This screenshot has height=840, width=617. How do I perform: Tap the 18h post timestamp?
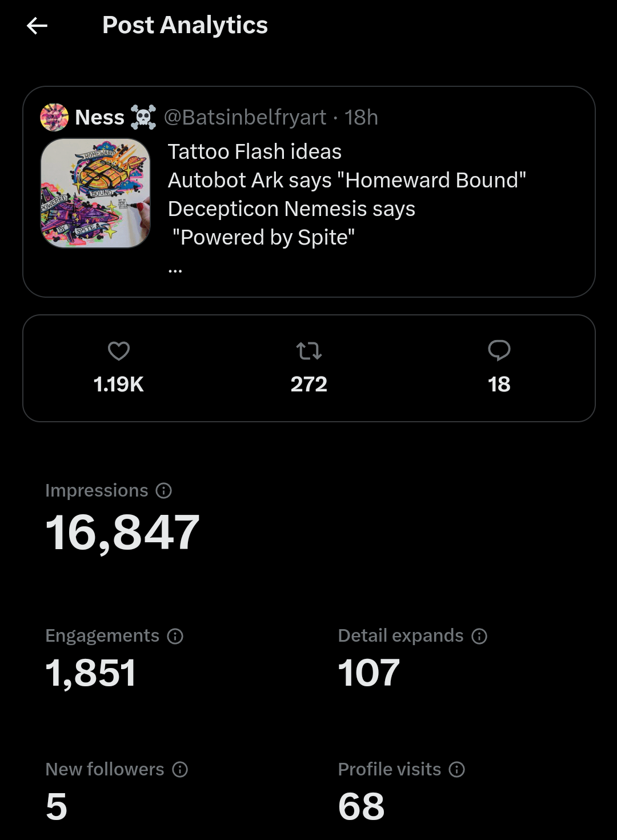click(x=361, y=118)
